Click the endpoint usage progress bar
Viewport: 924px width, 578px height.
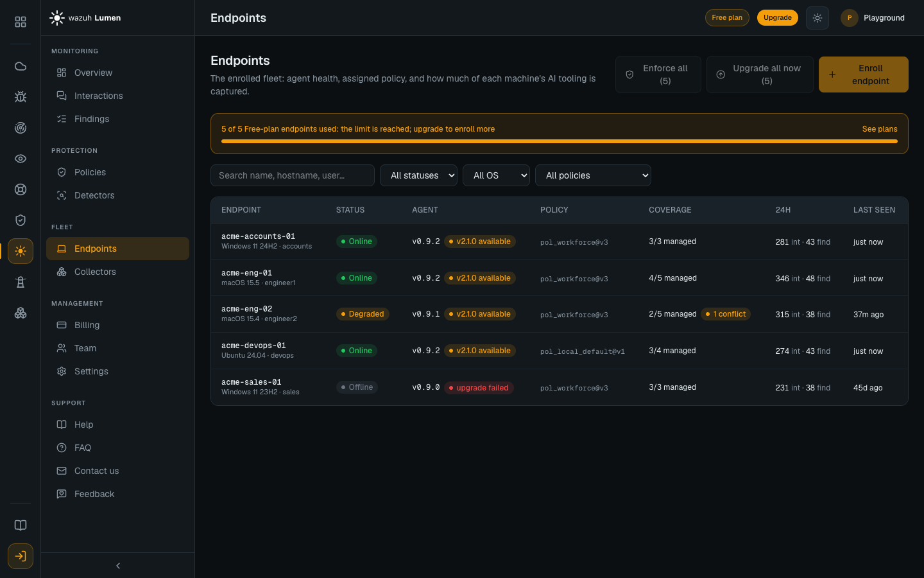pos(560,141)
